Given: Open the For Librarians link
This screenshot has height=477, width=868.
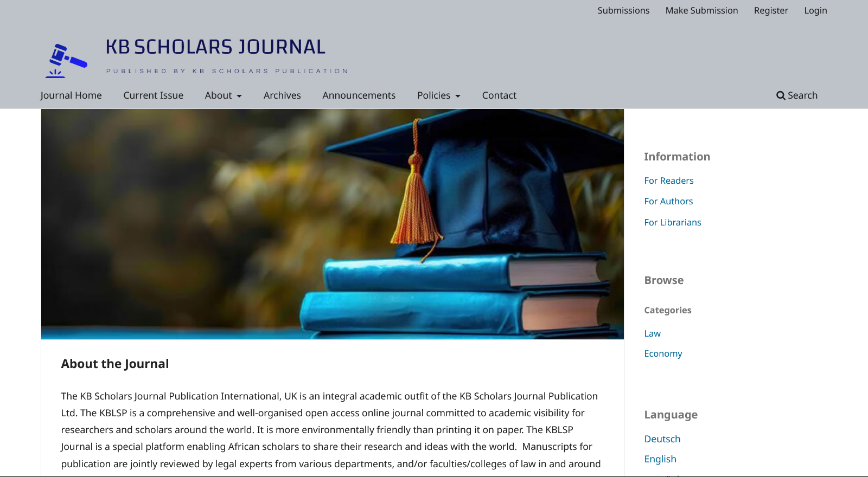Looking at the screenshot, I should click(672, 222).
